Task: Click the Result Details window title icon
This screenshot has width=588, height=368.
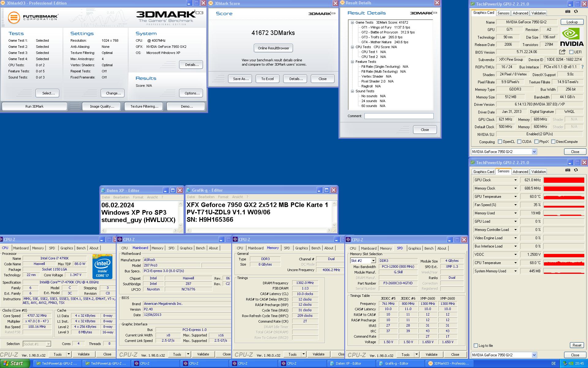Action: (x=342, y=3)
